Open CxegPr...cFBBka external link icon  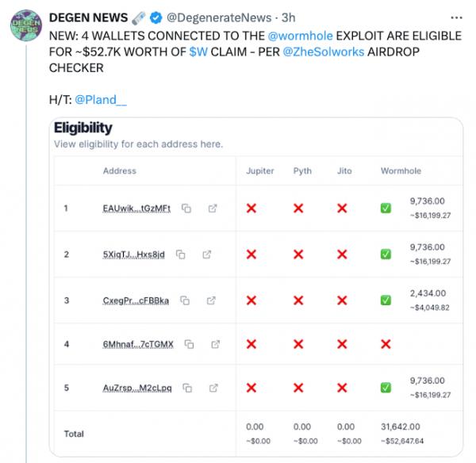(x=212, y=300)
